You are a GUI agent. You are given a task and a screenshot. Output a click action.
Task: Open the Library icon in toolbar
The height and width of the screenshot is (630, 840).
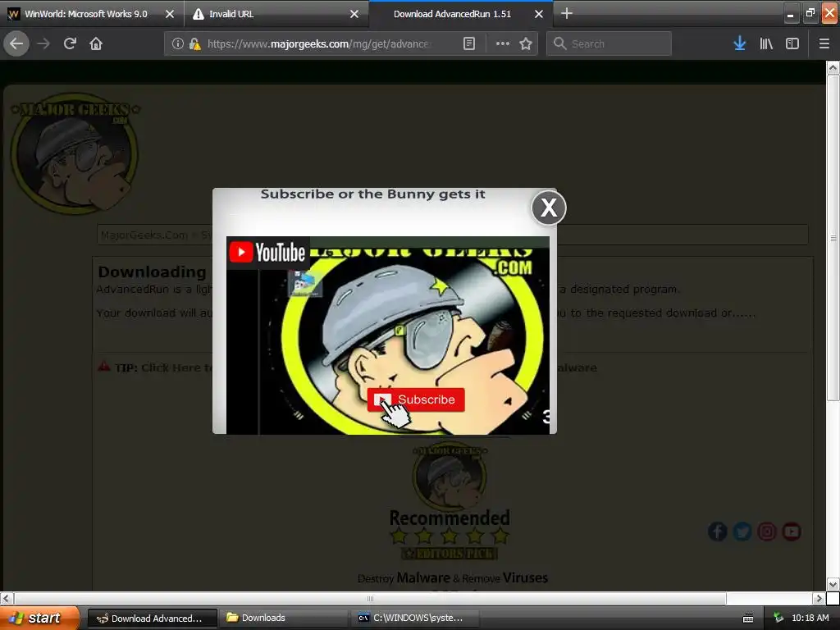pyautogui.click(x=766, y=43)
